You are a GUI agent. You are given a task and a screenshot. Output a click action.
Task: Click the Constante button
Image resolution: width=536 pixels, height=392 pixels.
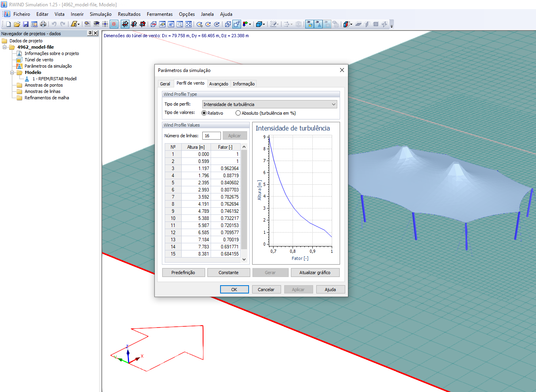(x=228, y=273)
